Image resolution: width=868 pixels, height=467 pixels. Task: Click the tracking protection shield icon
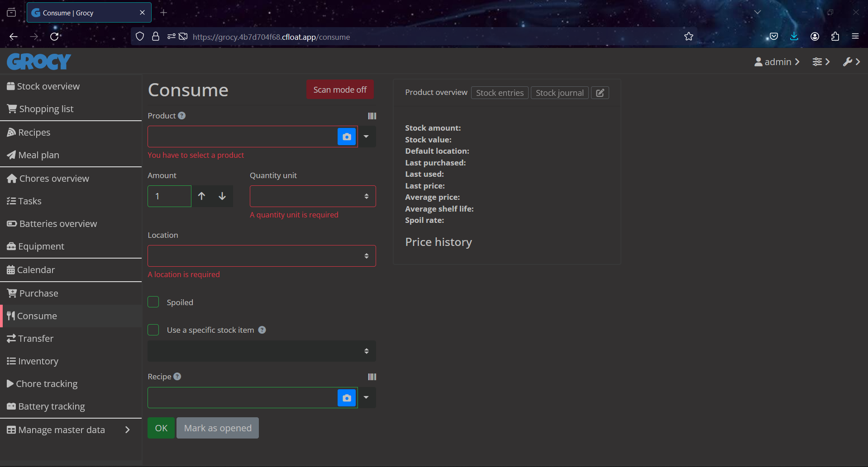point(140,37)
